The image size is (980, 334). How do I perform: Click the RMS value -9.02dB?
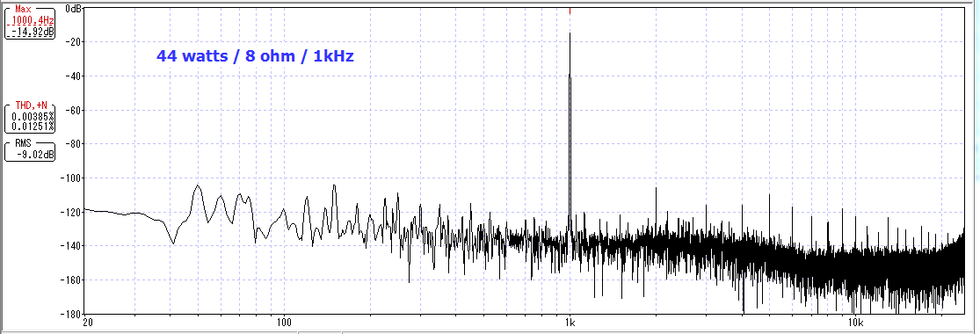tap(36, 155)
